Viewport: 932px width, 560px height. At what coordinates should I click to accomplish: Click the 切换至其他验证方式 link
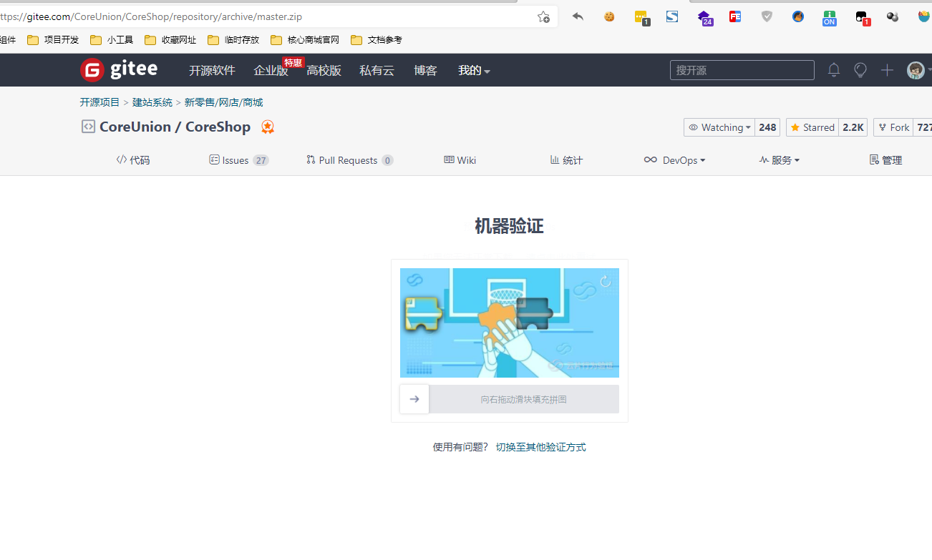(x=540, y=447)
